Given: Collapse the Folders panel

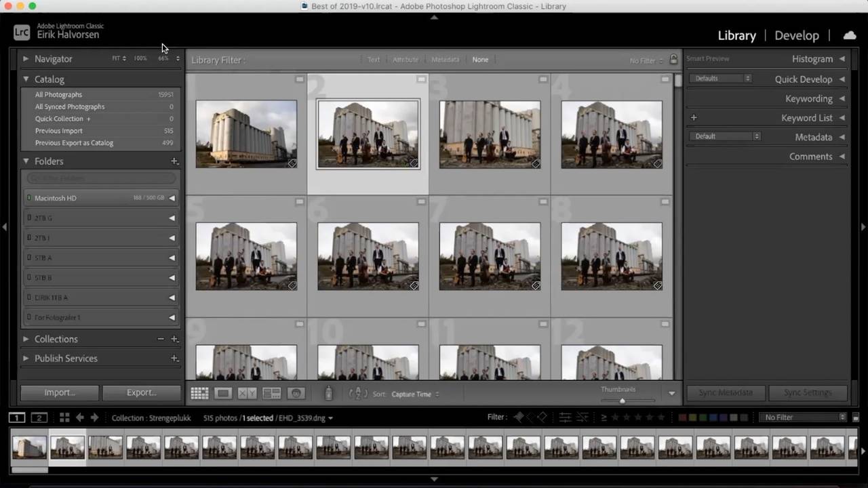Looking at the screenshot, I should (x=26, y=161).
